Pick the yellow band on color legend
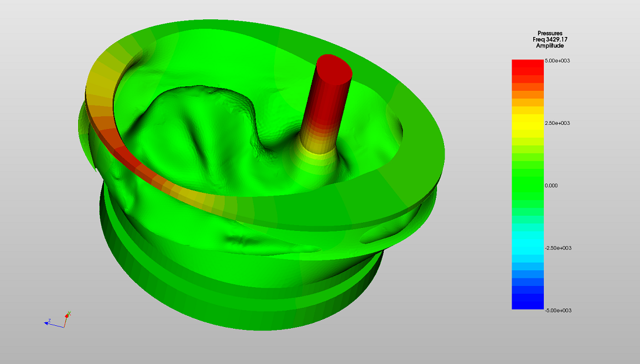 [x=528, y=121]
